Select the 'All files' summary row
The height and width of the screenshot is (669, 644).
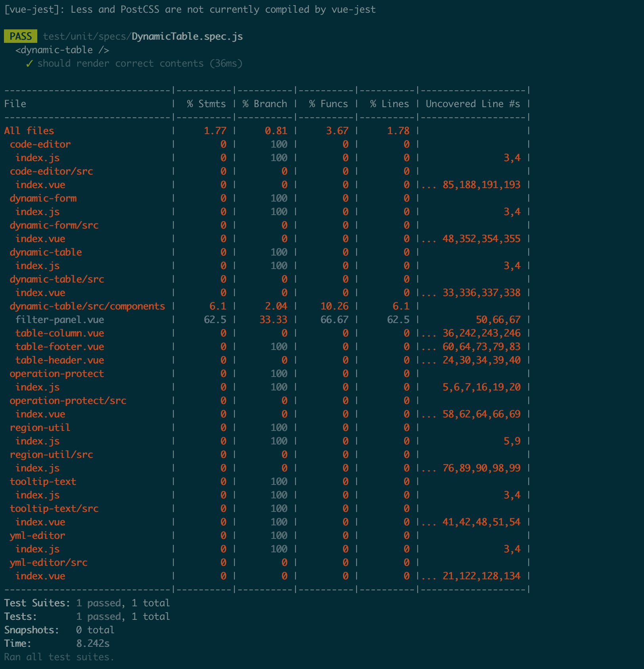point(29,131)
